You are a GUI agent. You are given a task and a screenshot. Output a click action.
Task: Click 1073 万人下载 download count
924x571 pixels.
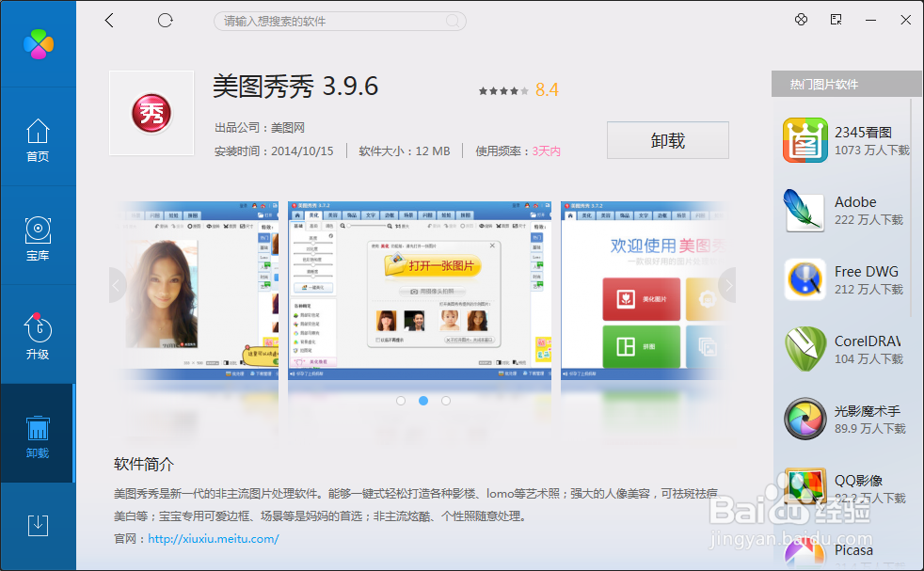click(871, 151)
